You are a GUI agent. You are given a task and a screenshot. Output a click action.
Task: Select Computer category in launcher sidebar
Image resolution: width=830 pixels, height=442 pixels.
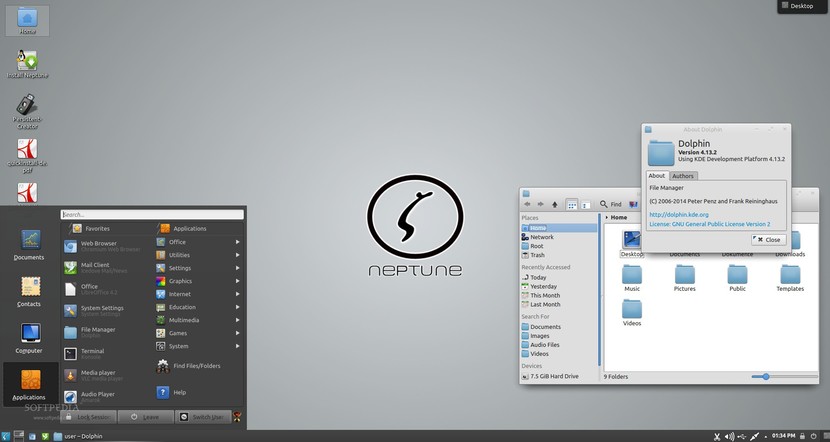[30, 338]
